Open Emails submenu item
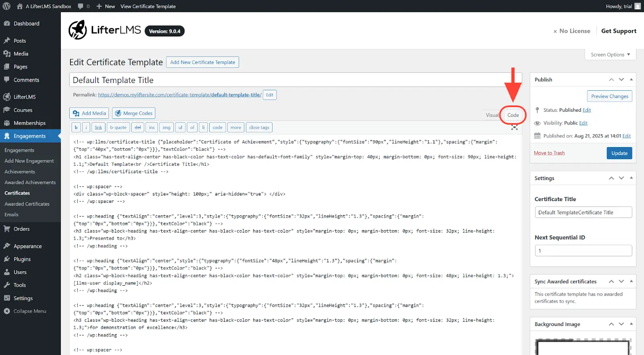Screen dimensions: 644x355 pyautogui.click(x=12, y=215)
